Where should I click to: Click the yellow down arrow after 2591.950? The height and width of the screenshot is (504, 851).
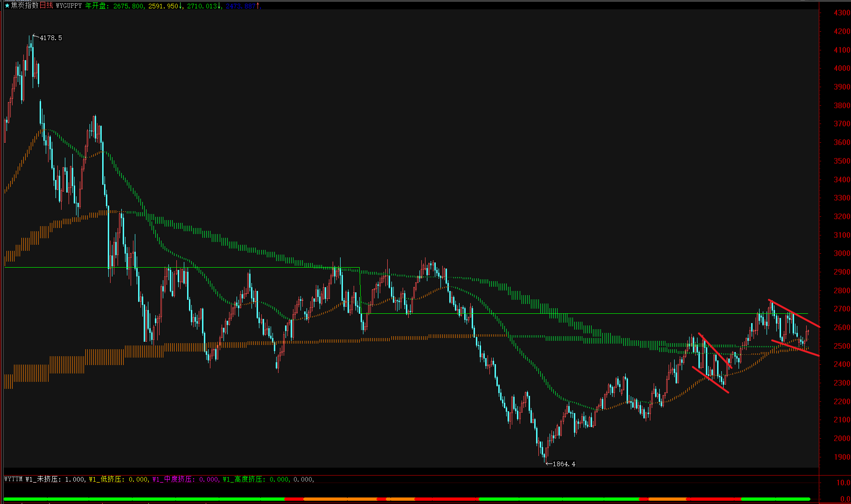181,6
